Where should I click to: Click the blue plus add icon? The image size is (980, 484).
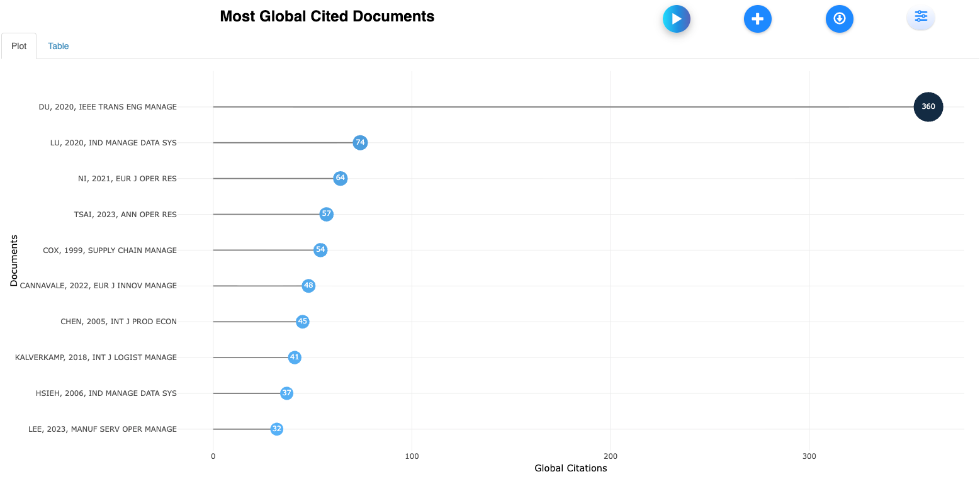(758, 19)
